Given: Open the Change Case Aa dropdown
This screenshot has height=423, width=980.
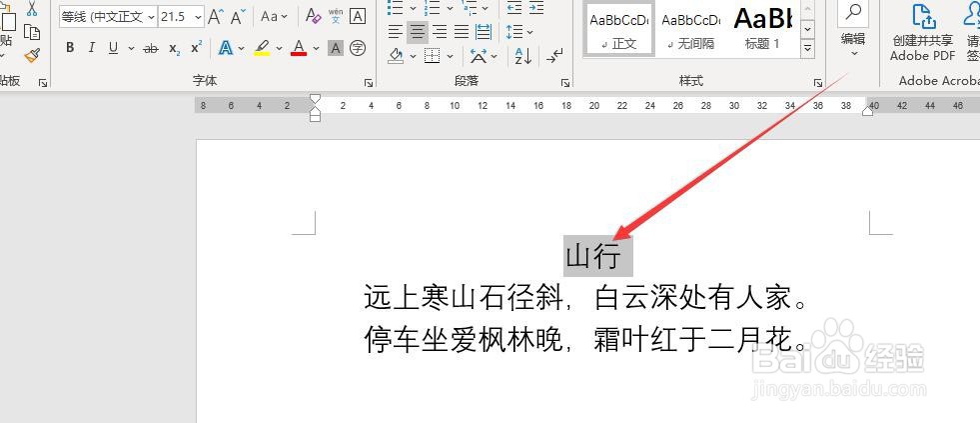Looking at the screenshot, I should coord(275,16).
